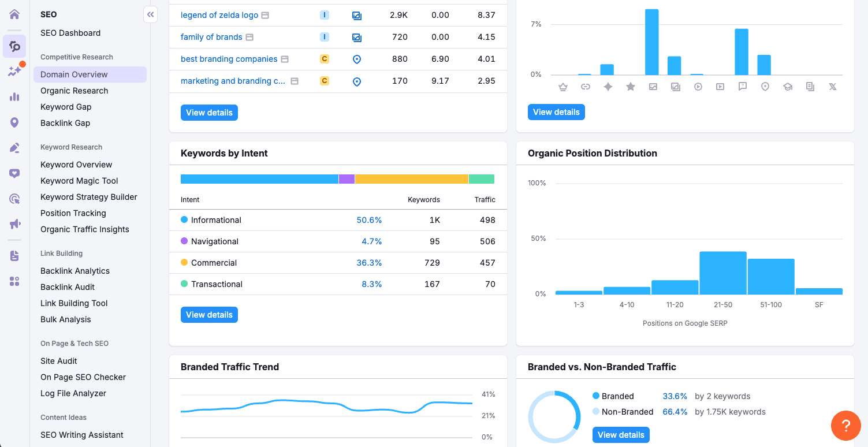The height and width of the screenshot is (447, 868).
Task: Click View details in Branded vs. Non-Branded Traffic
Action: (621, 435)
